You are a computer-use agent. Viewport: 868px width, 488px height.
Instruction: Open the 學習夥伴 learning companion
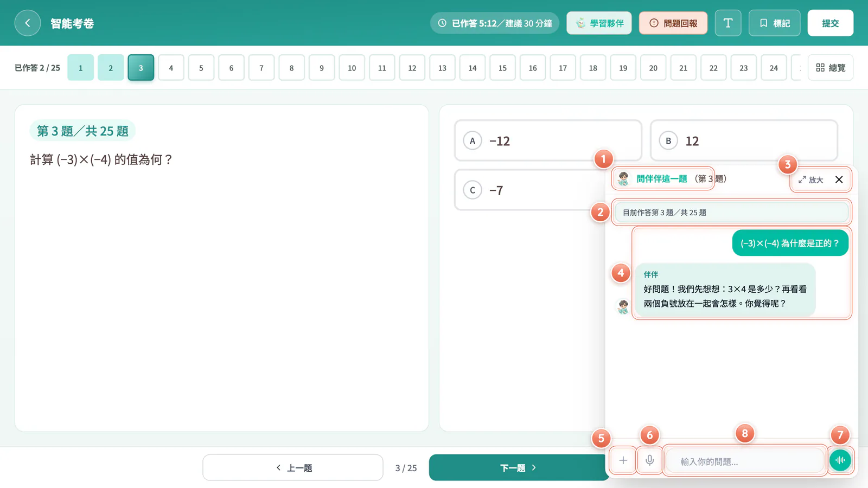[x=599, y=23]
